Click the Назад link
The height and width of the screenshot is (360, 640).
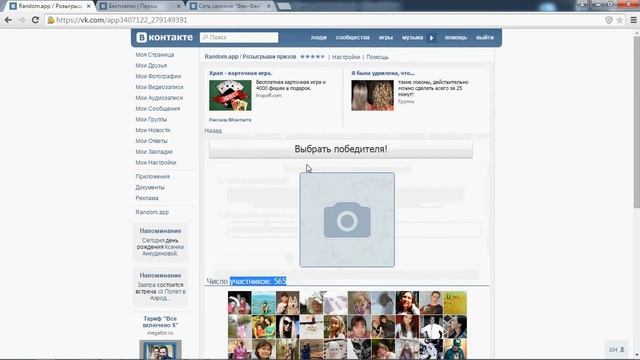click(x=213, y=131)
